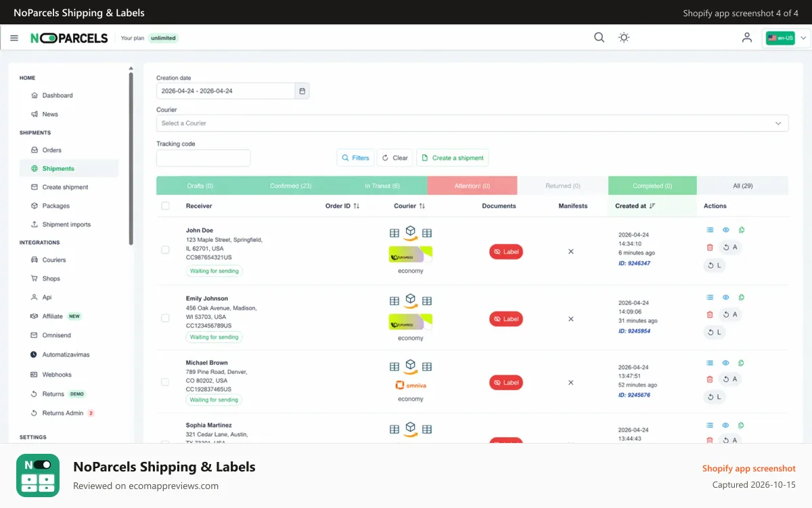The width and height of the screenshot is (812, 508).
Task: Click the package box icon in Michael Brown row
Action: click(411, 366)
